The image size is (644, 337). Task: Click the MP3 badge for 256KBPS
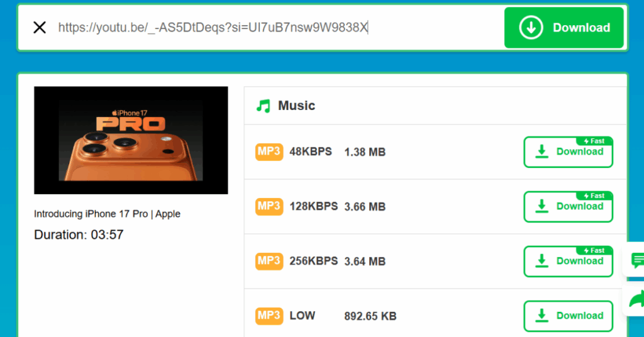269,261
